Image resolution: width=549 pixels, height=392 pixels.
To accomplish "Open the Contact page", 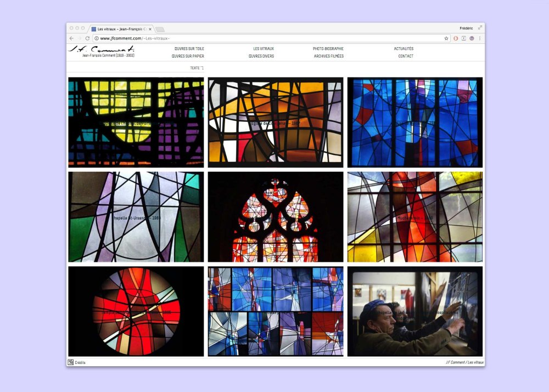I will pos(406,56).
